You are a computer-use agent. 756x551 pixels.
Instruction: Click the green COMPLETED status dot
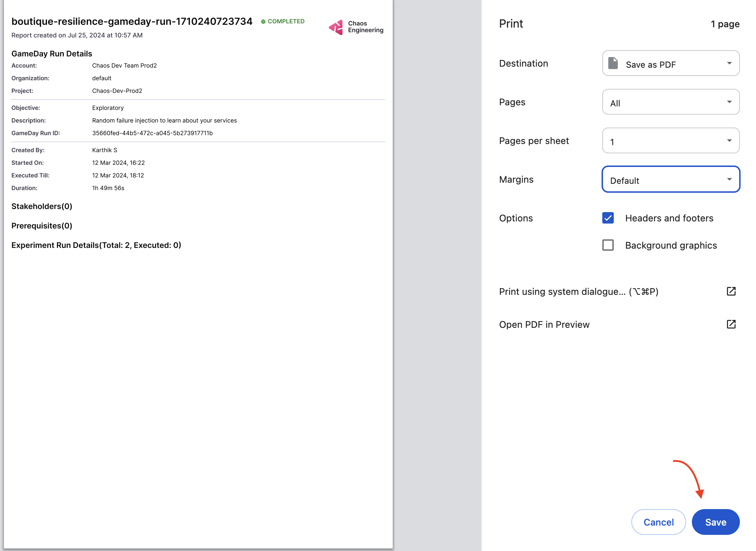click(x=263, y=21)
